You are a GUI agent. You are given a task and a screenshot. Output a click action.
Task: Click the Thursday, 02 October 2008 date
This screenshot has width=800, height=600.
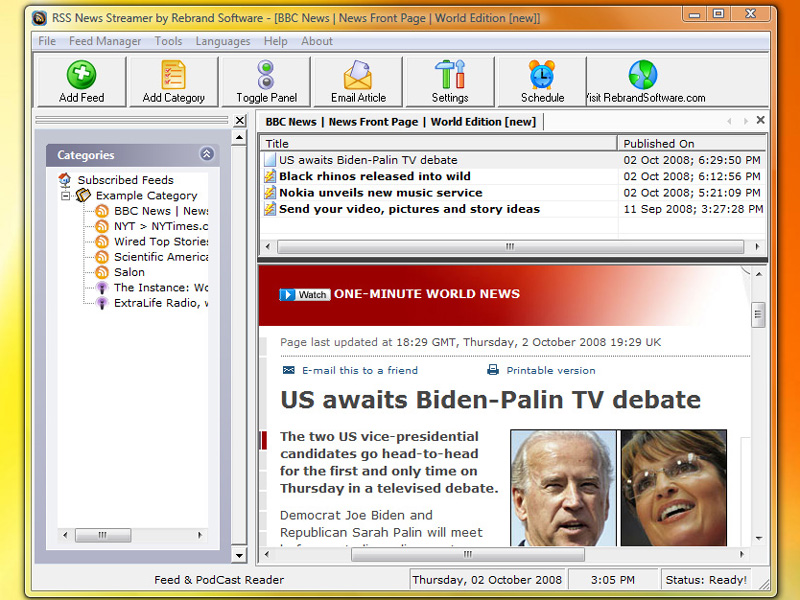(487, 580)
